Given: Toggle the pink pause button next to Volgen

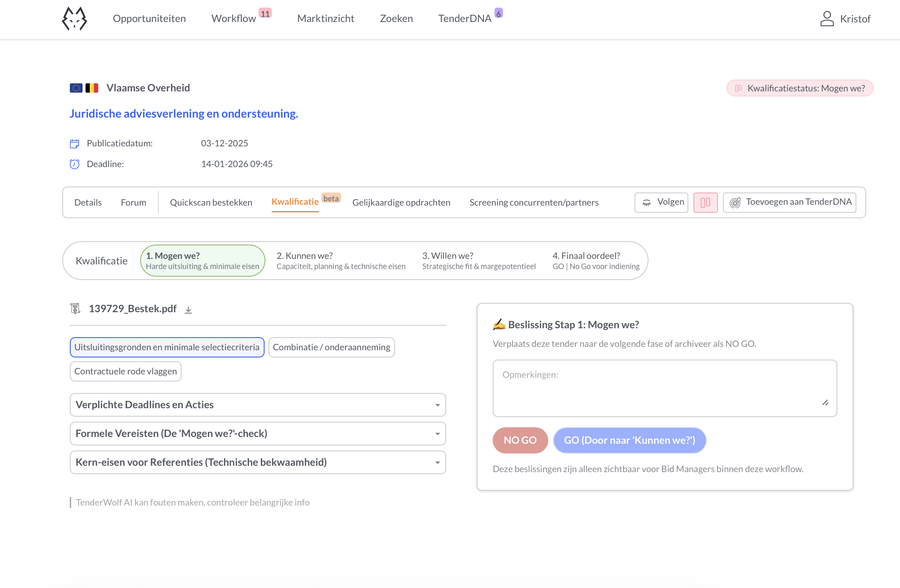Looking at the screenshot, I should [x=705, y=203].
